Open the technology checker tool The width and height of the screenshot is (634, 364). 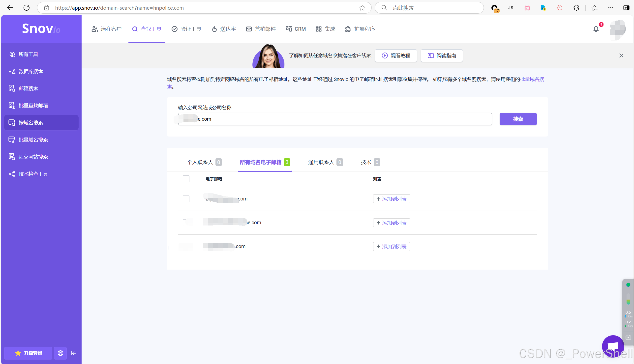33,174
